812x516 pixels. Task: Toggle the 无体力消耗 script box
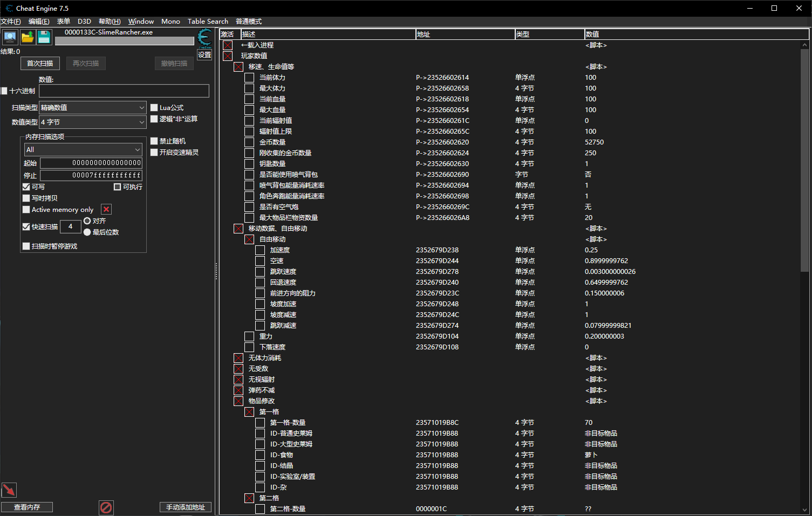[x=238, y=358]
